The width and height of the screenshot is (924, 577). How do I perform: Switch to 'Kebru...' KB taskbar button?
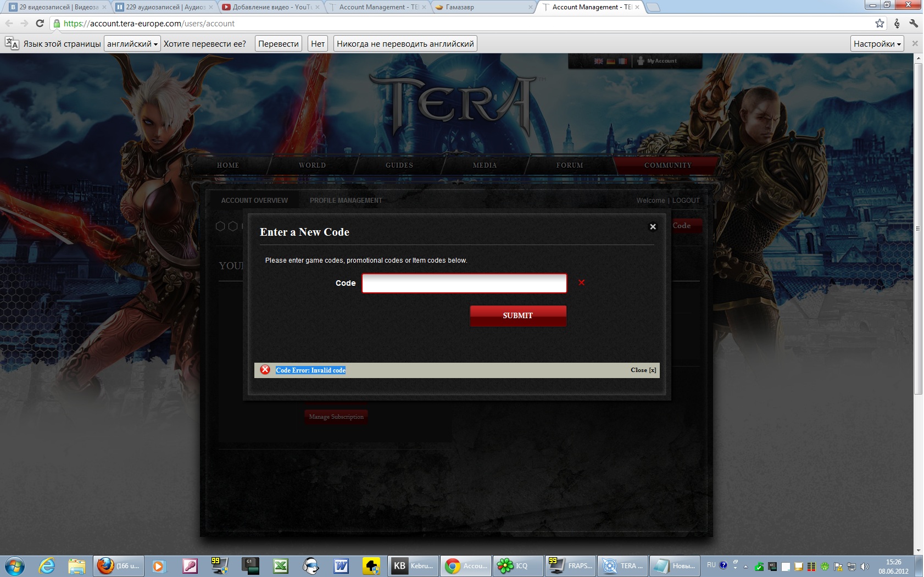coord(413,565)
